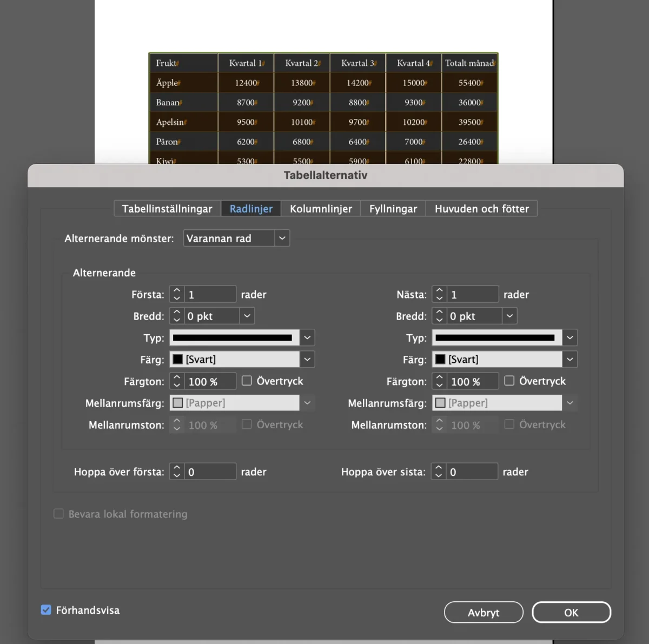Open the Nästa Färg color dropdown
The width and height of the screenshot is (649, 644).
pyautogui.click(x=569, y=360)
